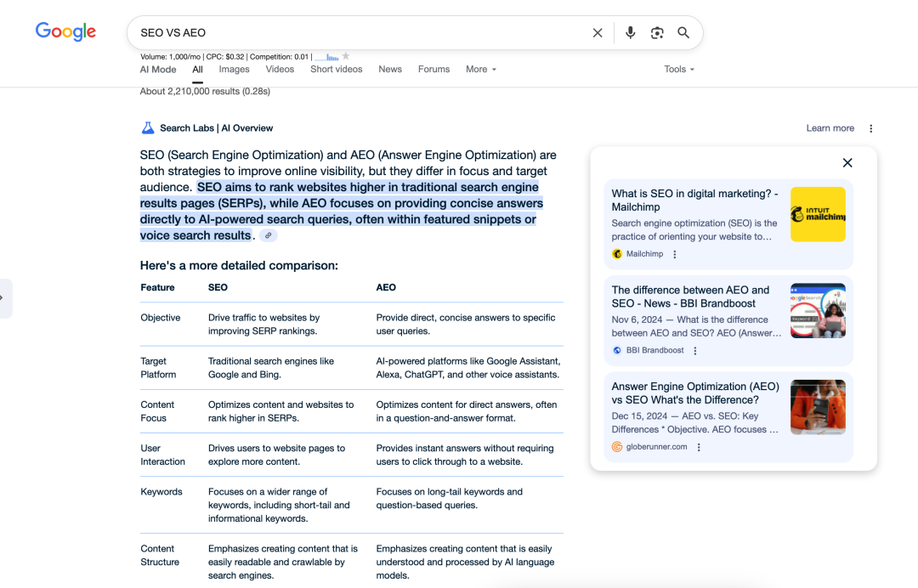Screen dimensions: 918x588
Task: Expand the More search filters dropdown
Action: (x=480, y=70)
